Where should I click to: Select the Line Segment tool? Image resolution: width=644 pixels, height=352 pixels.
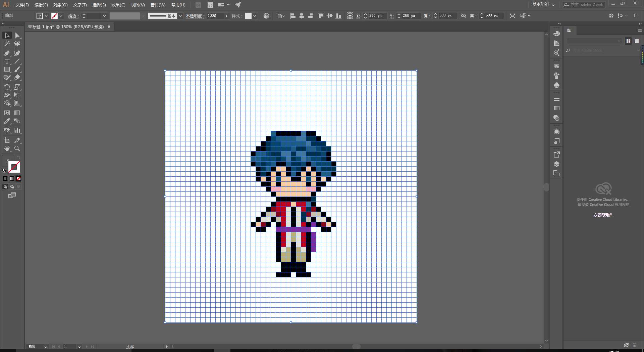pyautogui.click(x=17, y=61)
